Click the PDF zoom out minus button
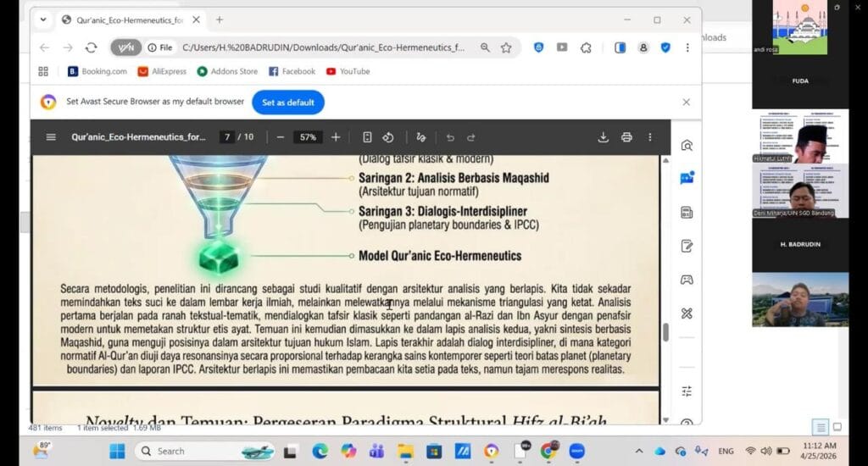Image resolution: width=868 pixels, height=466 pixels. pos(281,137)
